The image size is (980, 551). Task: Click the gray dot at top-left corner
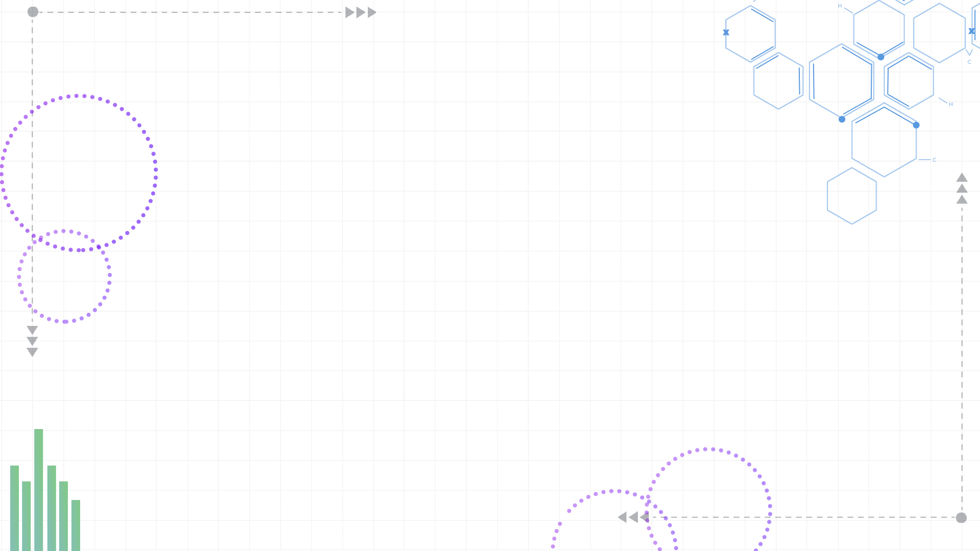(x=33, y=12)
